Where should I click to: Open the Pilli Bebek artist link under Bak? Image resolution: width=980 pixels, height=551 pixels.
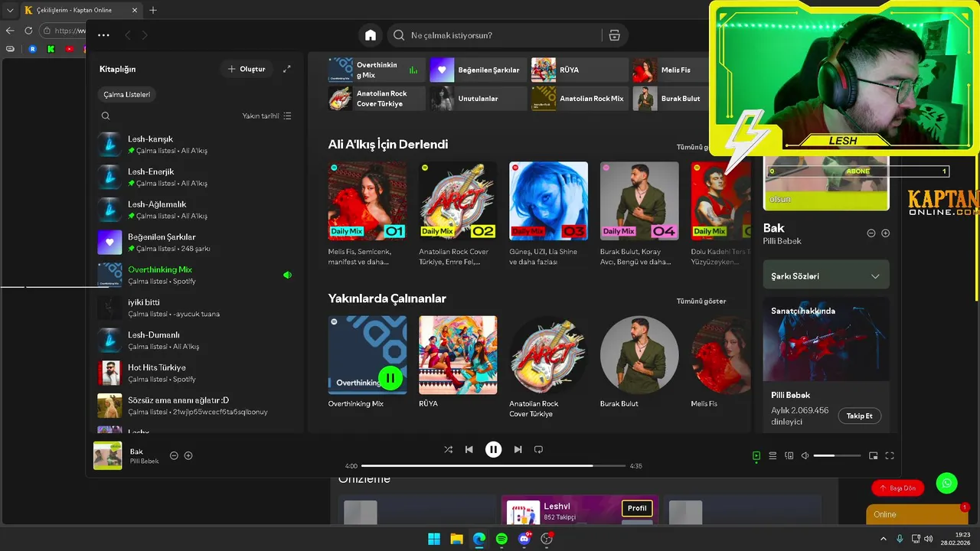tap(782, 241)
